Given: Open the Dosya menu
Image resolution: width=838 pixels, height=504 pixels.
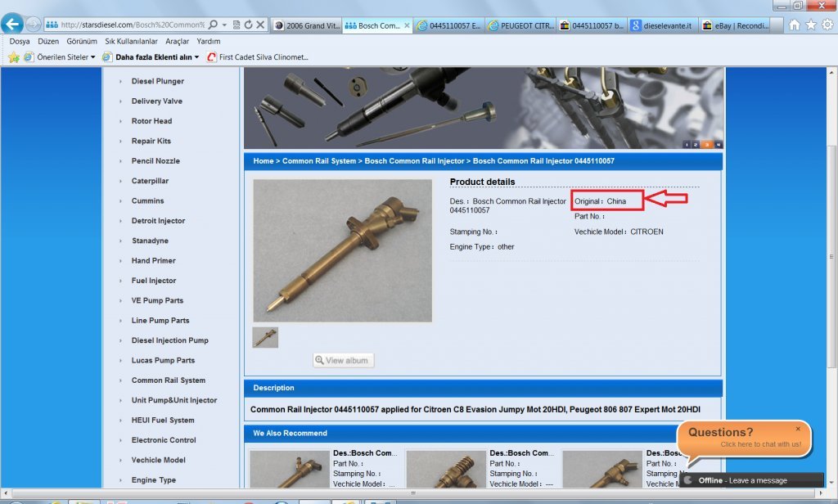Looking at the screenshot, I should tap(20, 41).
